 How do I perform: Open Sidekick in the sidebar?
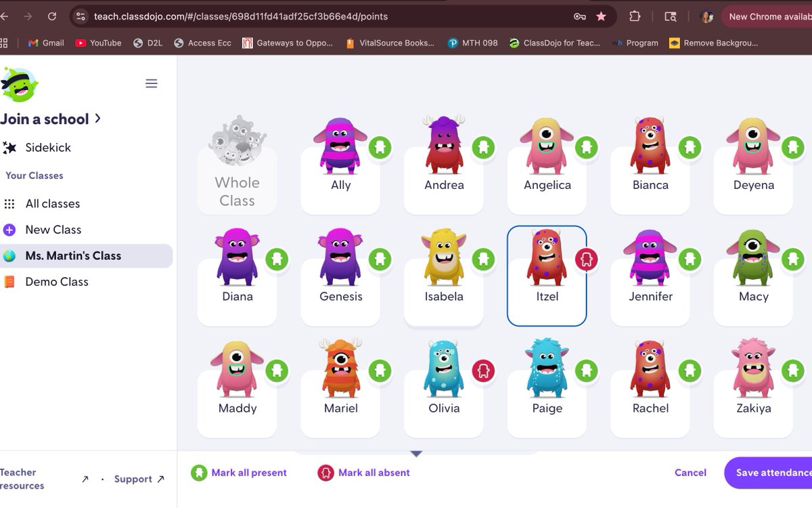pyautogui.click(x=48, y=148)
